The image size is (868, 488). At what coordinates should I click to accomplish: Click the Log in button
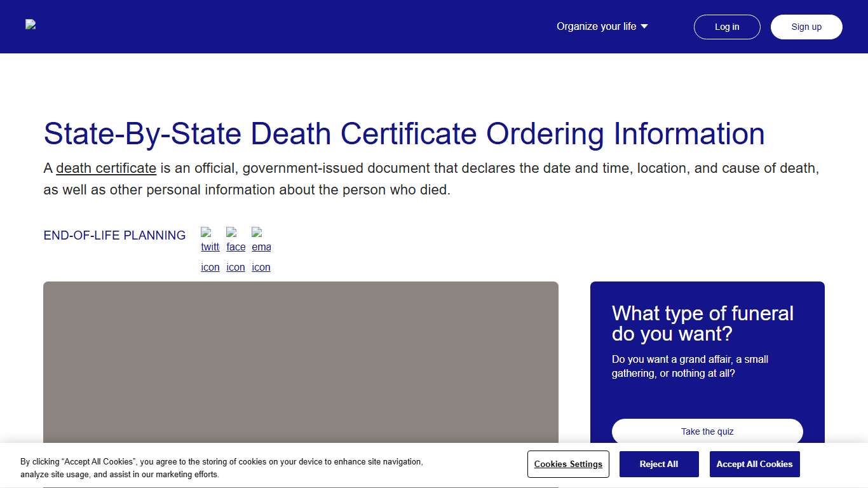pos(727,27)
